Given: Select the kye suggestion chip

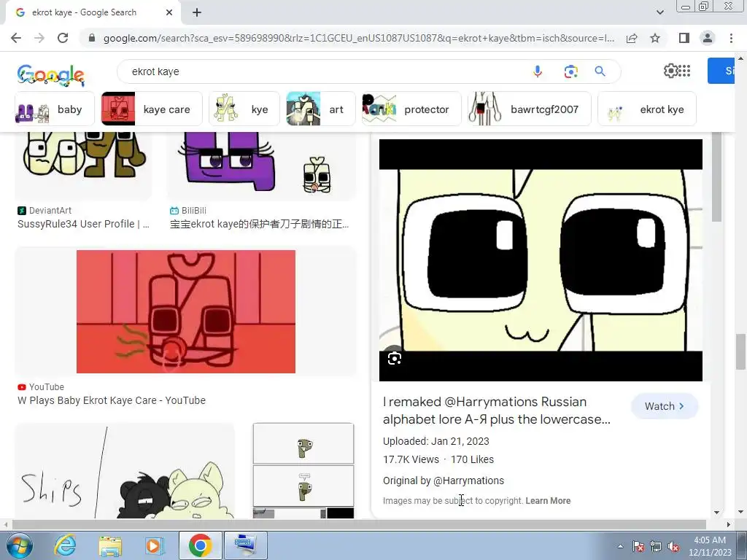Looking at the screenshot, I should click(x=244, y=109).
